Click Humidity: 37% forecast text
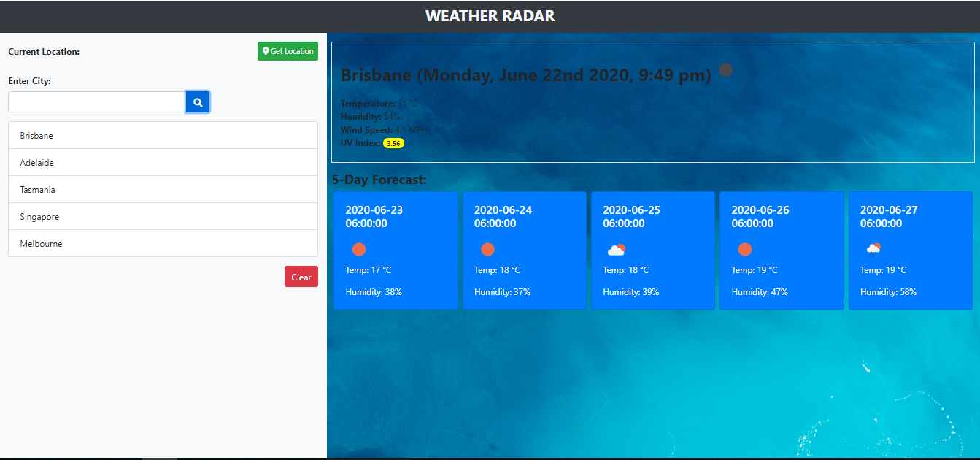Image resolution: width=980 pixels, height=460 pixels. point(502,292)
